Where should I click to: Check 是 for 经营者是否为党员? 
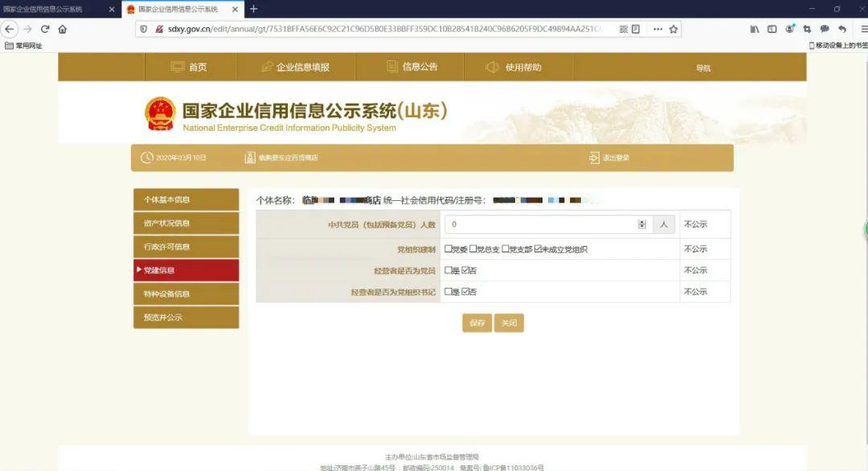tap(448, 271)
